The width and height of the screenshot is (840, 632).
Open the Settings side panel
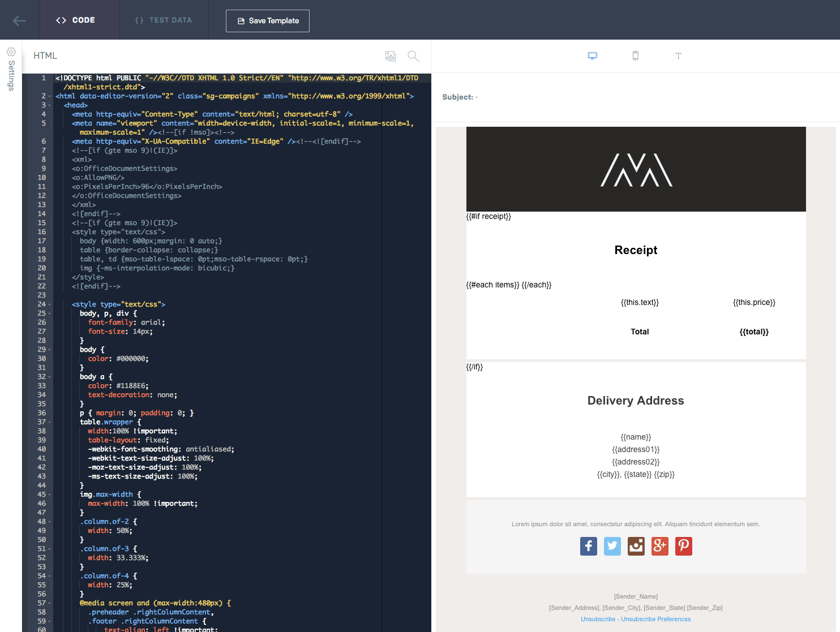tap(11, 69)
